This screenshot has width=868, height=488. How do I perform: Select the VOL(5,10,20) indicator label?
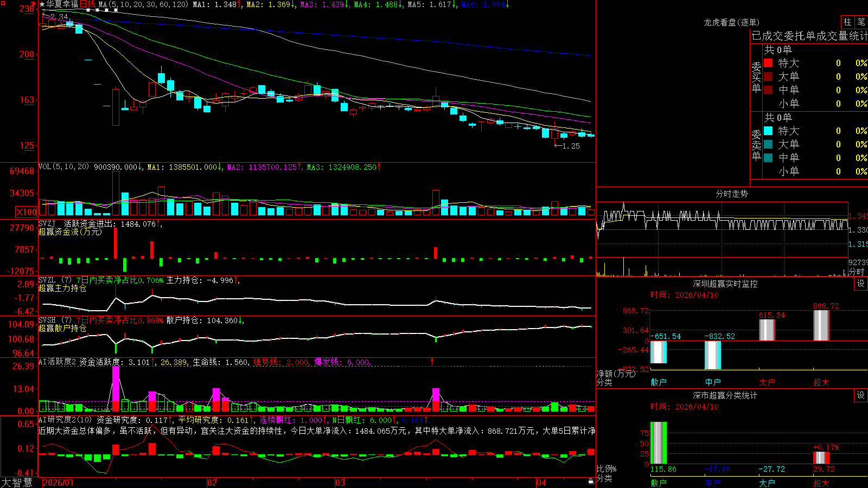pos(64,167)
